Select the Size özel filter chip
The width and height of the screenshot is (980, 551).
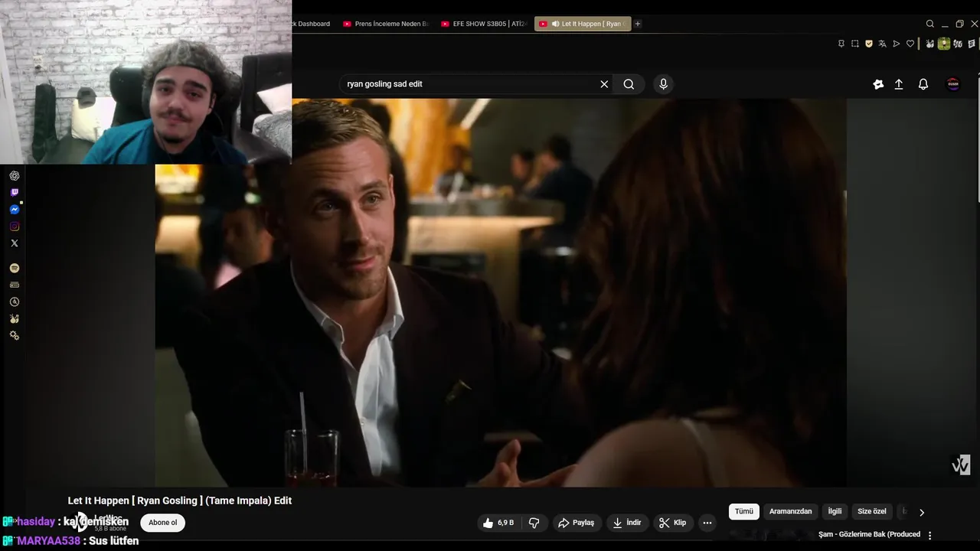tap(872, 511)
